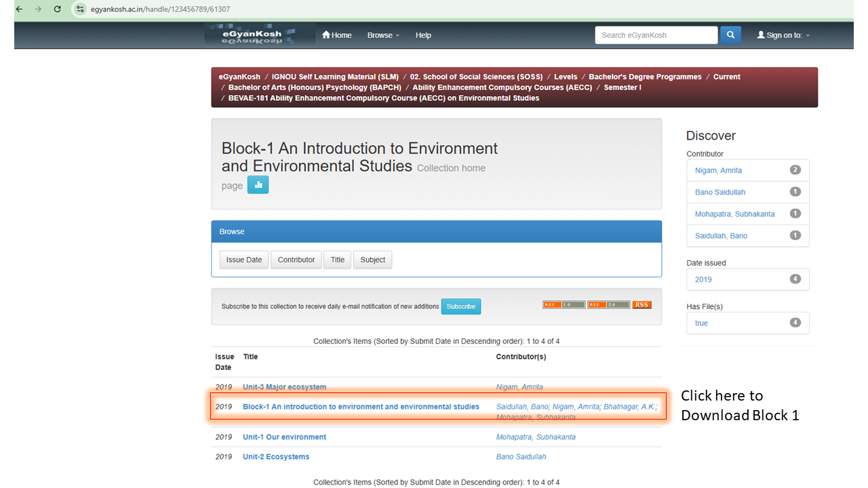Screen dimensions: 868x488
Task: Click inside the Search eGyanKosh field
Action: click(655, 35)
